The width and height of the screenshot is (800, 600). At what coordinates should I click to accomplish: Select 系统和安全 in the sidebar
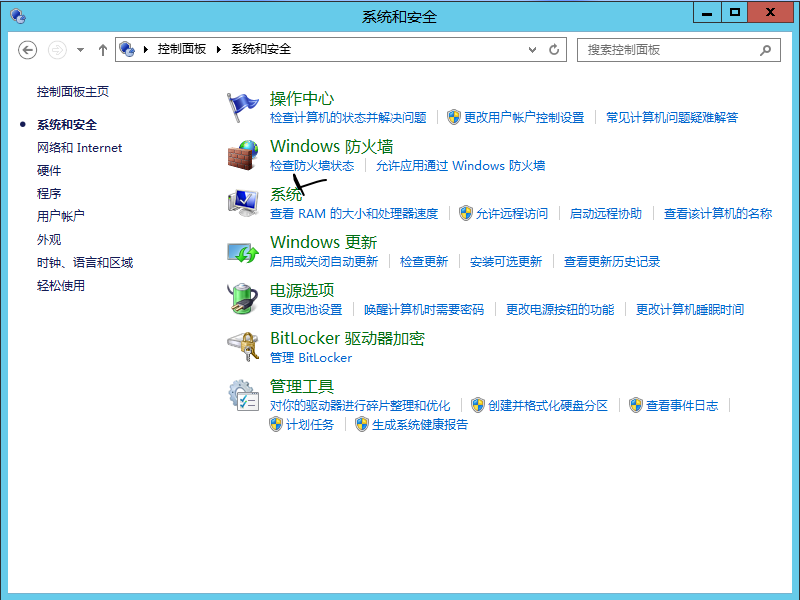tap(67, 124)
